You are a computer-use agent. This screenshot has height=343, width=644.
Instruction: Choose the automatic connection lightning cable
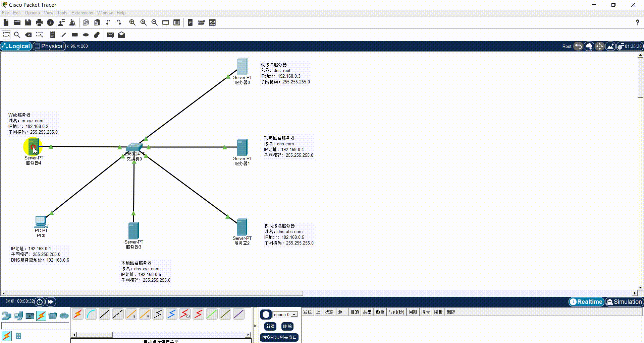78,314
